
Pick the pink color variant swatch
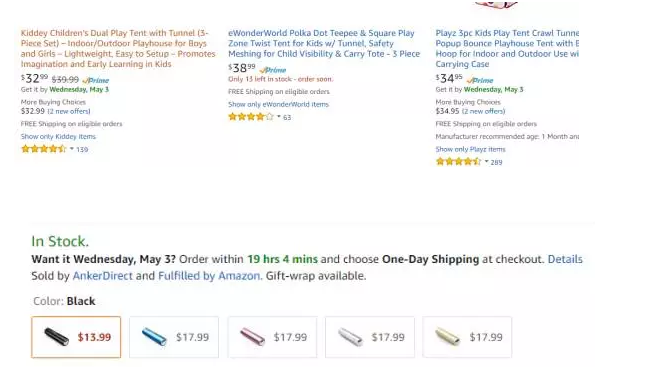pos(272,337)
